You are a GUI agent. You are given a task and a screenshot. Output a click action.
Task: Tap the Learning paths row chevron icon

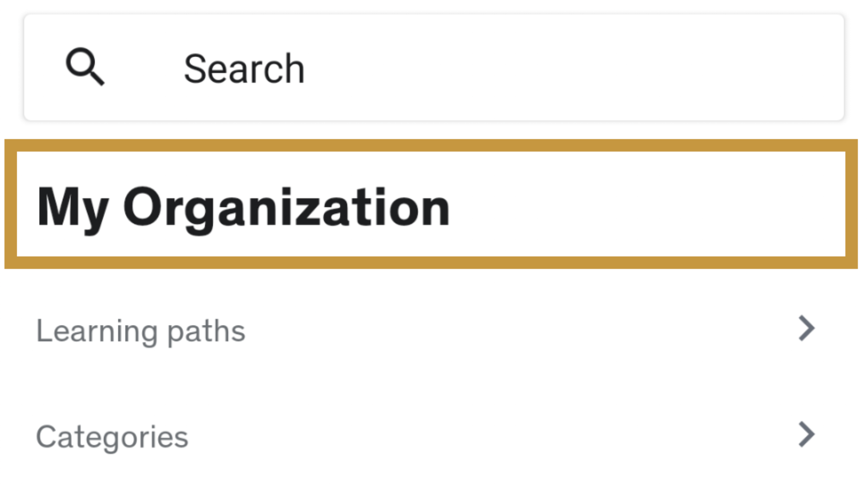click(x=806, y=329)
